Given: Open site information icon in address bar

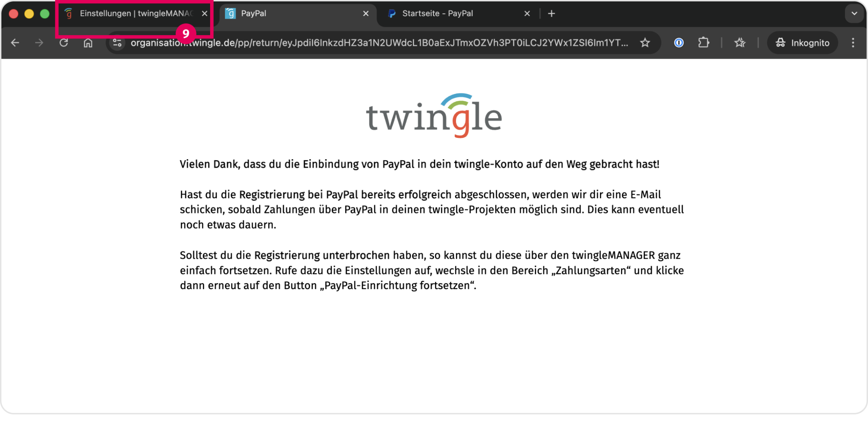Looking at the screenshot, I should [x=117, y=43].
